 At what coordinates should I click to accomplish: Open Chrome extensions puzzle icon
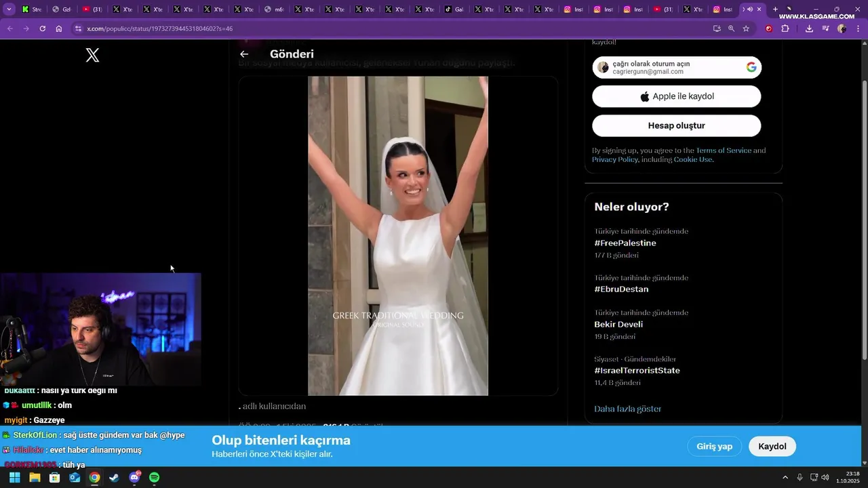point(785,28)
